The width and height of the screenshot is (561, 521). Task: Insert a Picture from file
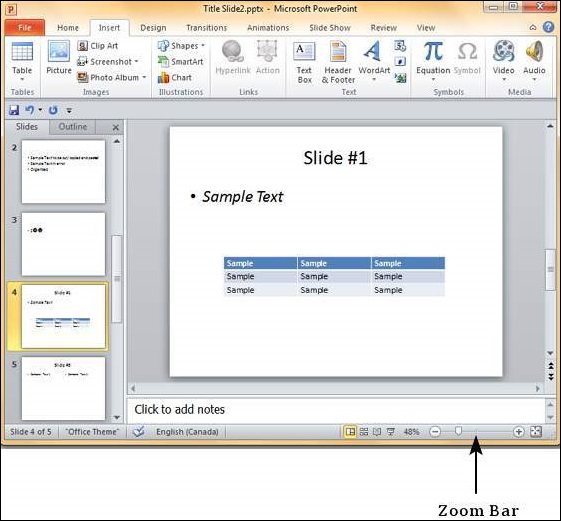[x=59, y=57]
